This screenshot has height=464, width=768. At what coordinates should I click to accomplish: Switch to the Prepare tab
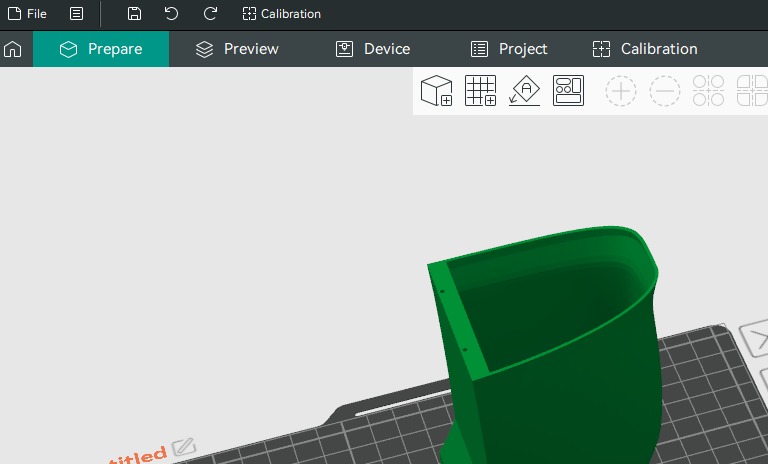[x=101, y=49]
